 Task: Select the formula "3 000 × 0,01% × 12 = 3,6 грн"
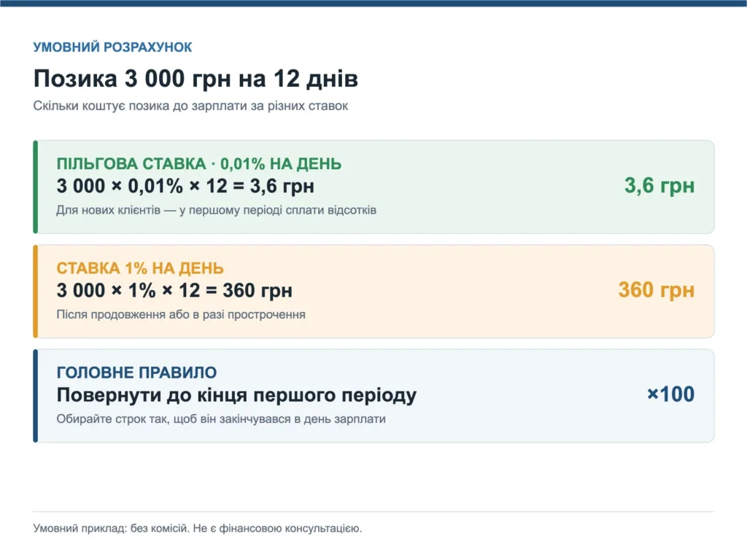coord(185,186)
